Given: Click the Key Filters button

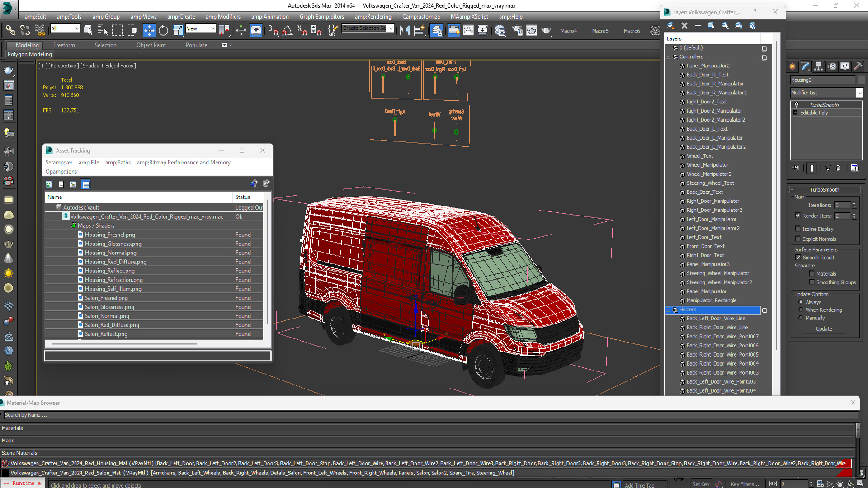Looking at the screenshot, I should [x=745, y=484].
